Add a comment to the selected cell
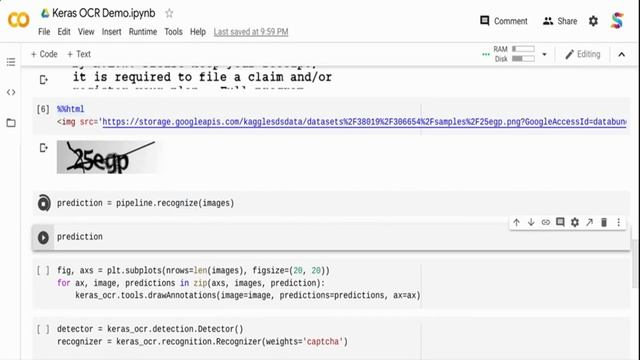Viewport: 640px width, 360px height. coord(560,222)
